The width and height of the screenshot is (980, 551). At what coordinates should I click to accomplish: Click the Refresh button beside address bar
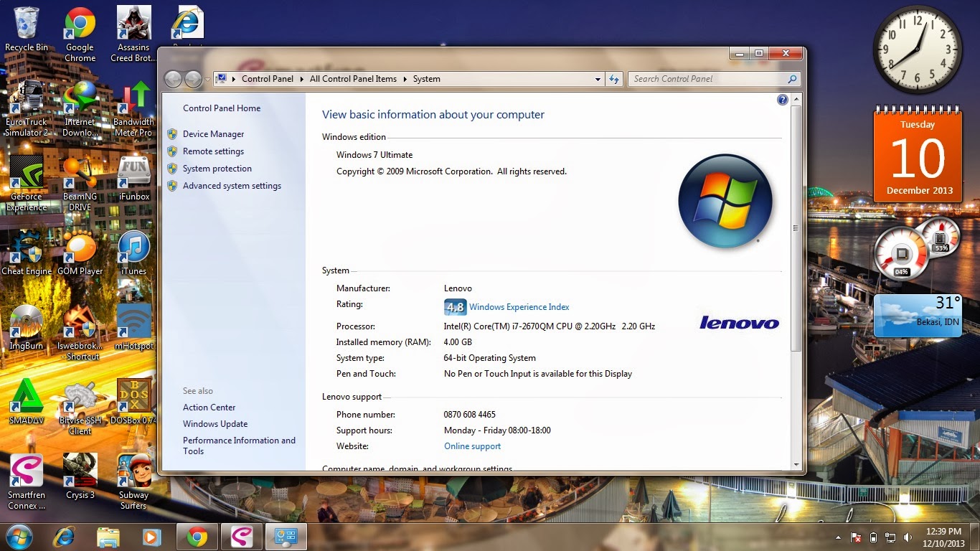click(614, 79)
